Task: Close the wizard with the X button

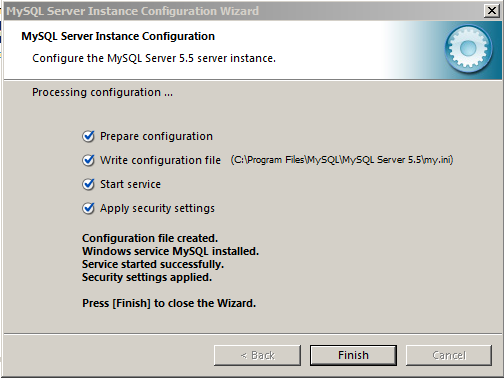Action: pyautogui.click(x=492, y=11)
